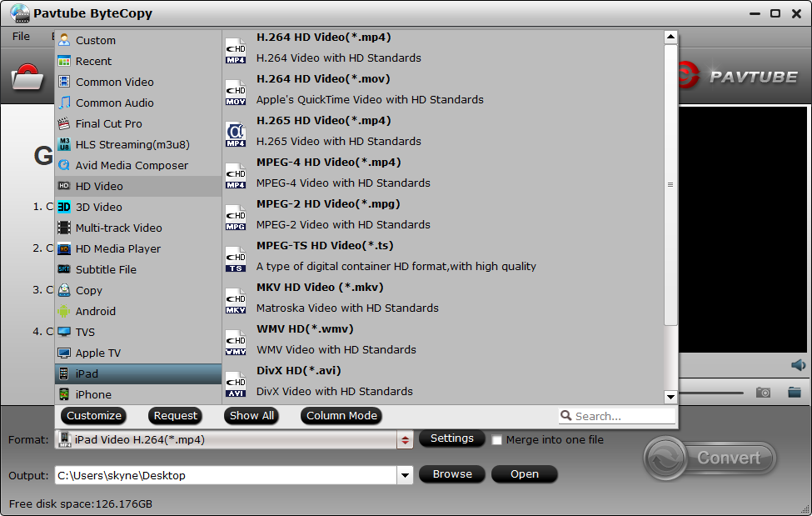Click "Matroska Video with HD Standards" description
This screenshot has width=812, height=516.
pos(347,308)
